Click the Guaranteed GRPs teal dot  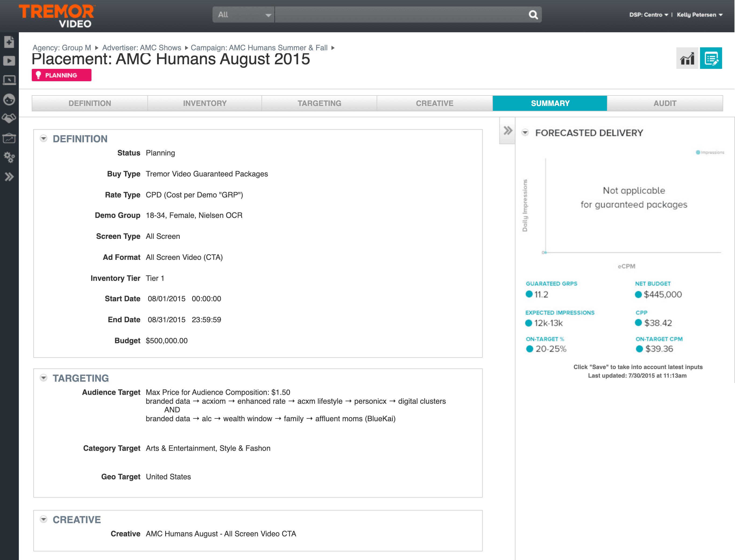(x=529, y=294)
